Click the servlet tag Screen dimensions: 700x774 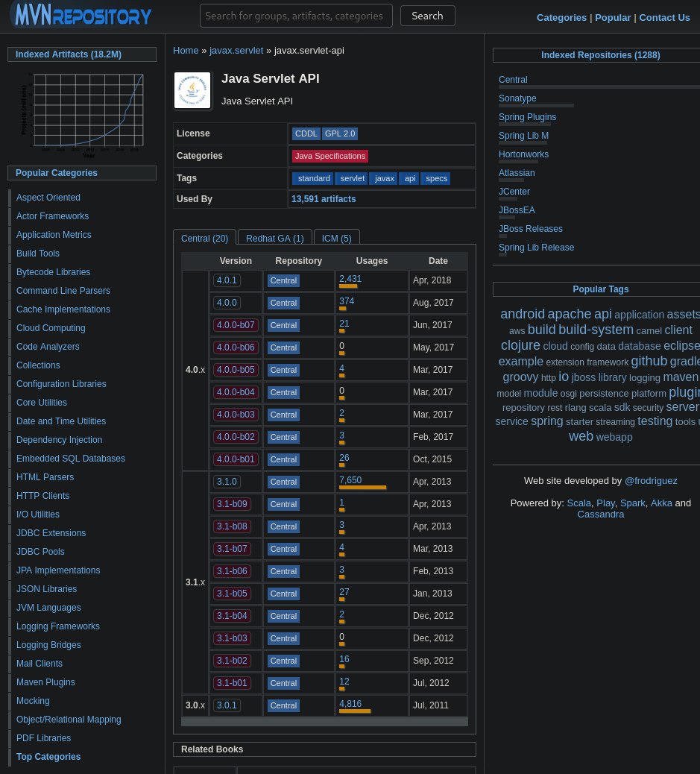352,179
